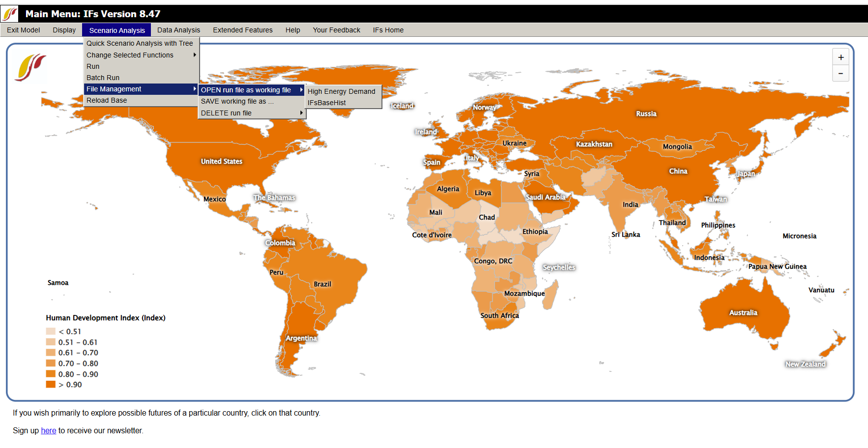Choose SAVE working file as option

pos(237,101)
